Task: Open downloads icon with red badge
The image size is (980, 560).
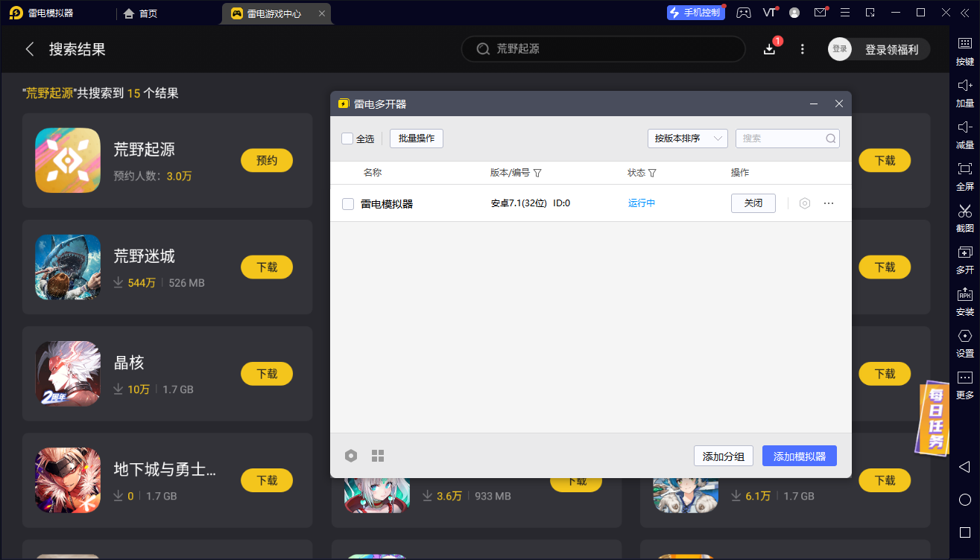Action: tap(771, 48)
